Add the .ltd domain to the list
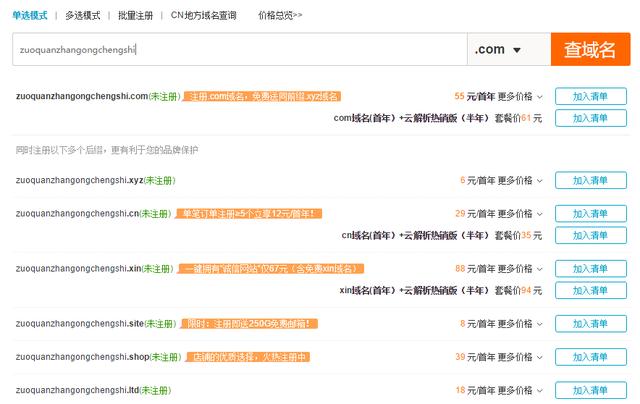This screenshot has height=404, width=640. coord(591,390)
